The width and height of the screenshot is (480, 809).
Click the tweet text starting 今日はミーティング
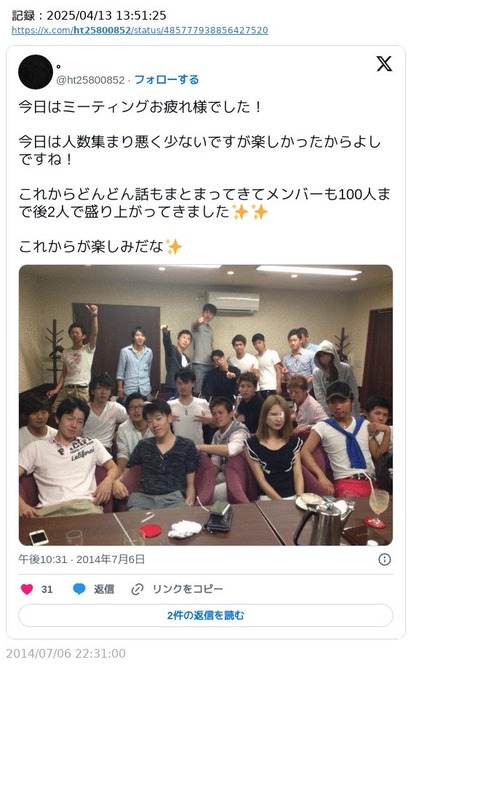tap(140, 107)
